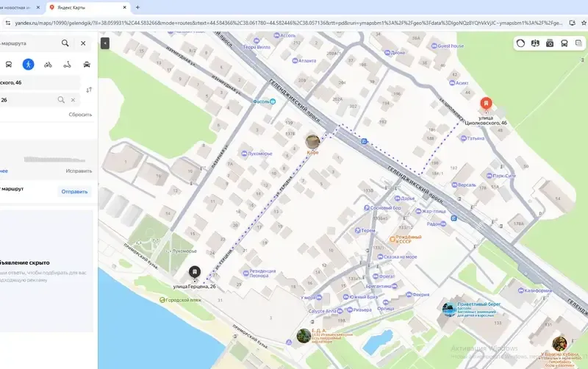Open a new browser tab
This screenshot has height=369, width=588.
point(137,7)
